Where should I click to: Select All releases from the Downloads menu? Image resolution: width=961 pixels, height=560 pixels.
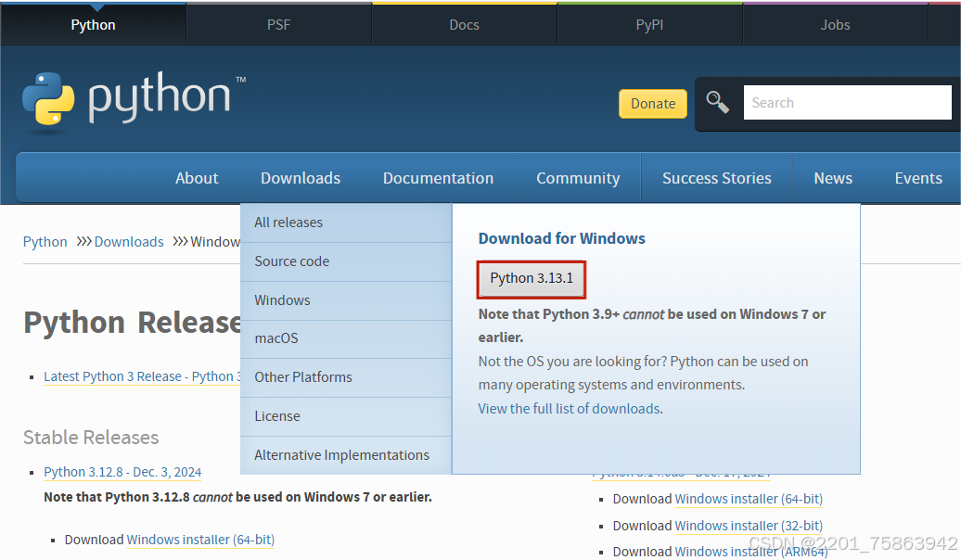(288, 223)
